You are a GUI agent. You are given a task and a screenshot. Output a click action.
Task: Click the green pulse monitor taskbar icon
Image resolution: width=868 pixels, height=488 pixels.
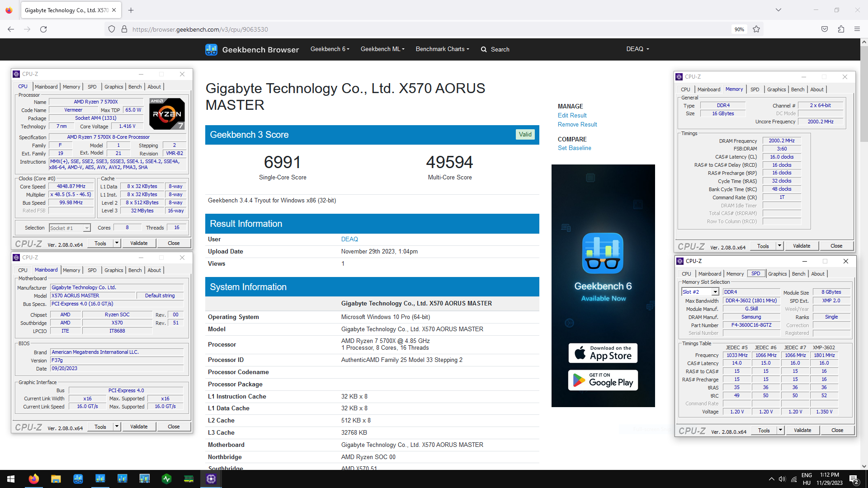tap(166, 479)
